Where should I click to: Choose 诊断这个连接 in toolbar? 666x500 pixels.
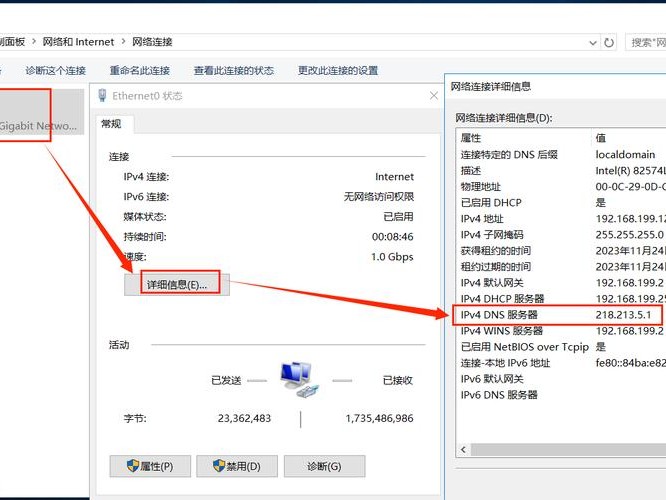[56, 71]
